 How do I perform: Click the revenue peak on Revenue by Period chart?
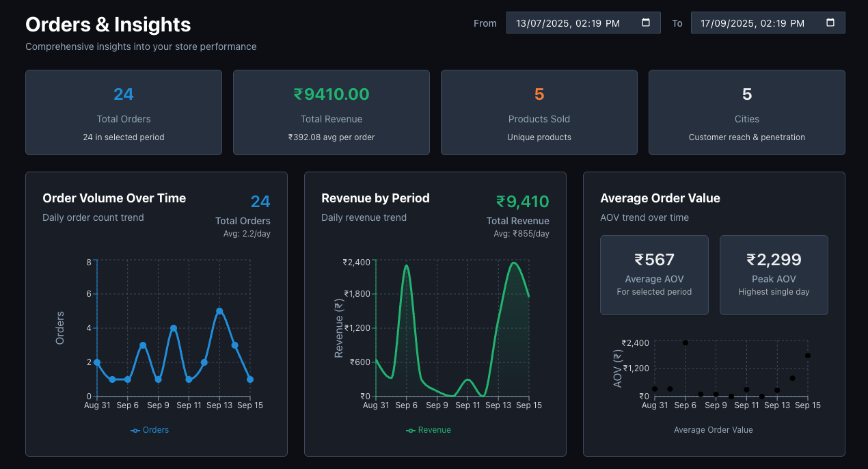coord(408,267)
